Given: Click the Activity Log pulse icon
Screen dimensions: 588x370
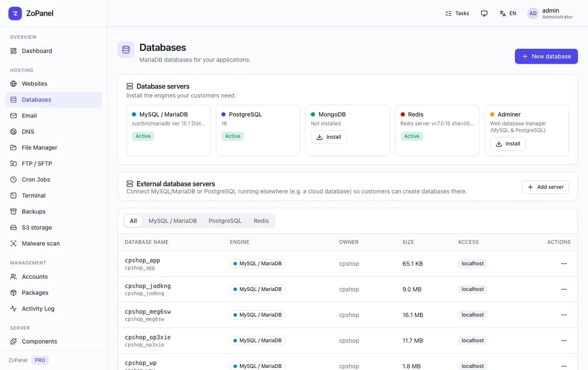Looking at the screenshot, I should coord(13,309).
